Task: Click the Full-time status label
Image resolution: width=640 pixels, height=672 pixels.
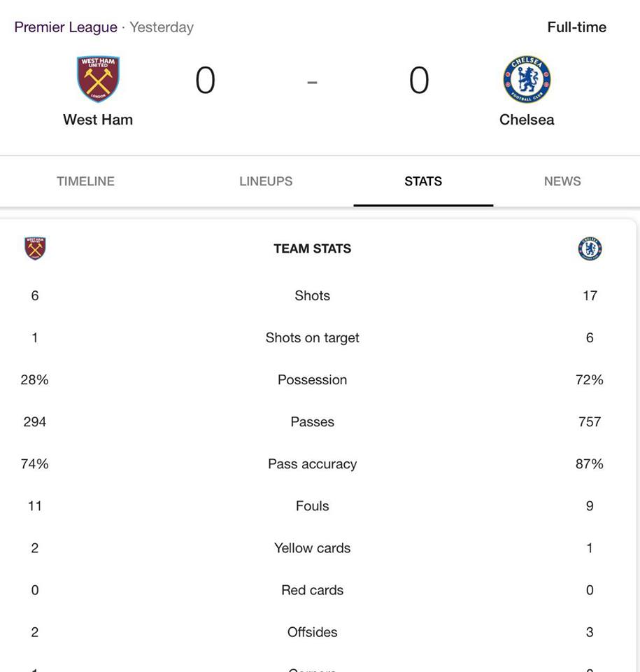Action: click(577, 27)
